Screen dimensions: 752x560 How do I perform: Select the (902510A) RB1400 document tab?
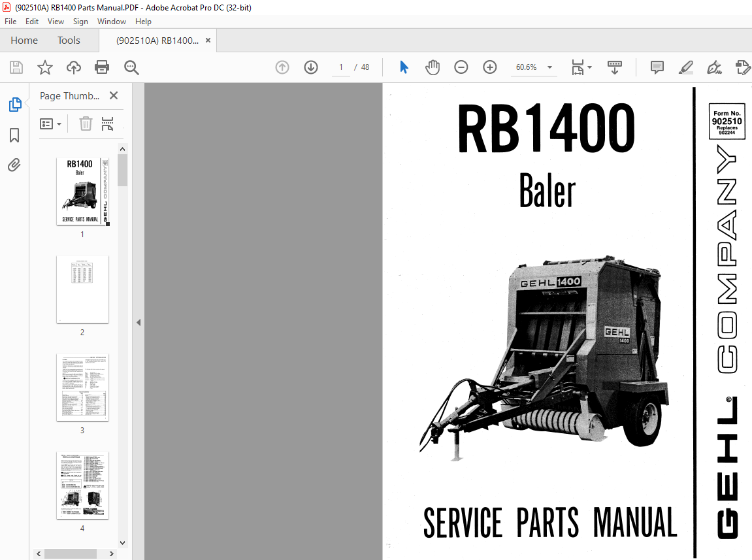coord(157,41)
